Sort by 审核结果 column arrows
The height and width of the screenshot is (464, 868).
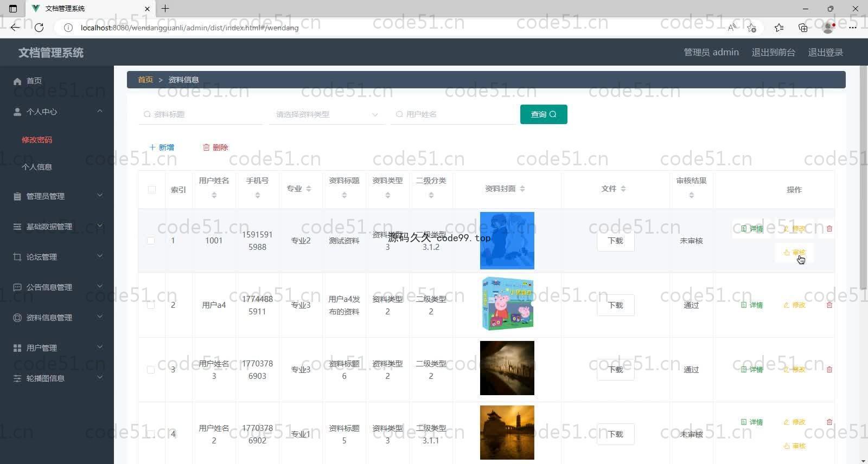pos(691,195)
